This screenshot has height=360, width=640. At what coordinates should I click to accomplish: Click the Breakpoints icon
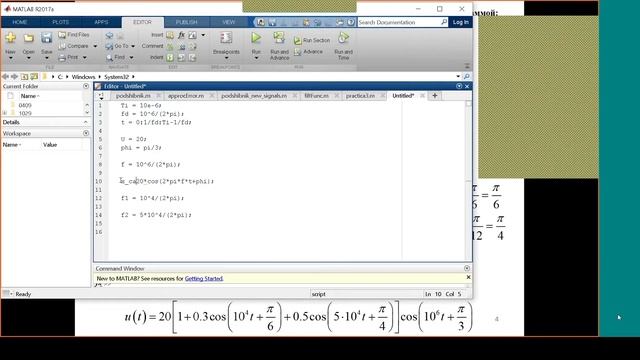226,38
